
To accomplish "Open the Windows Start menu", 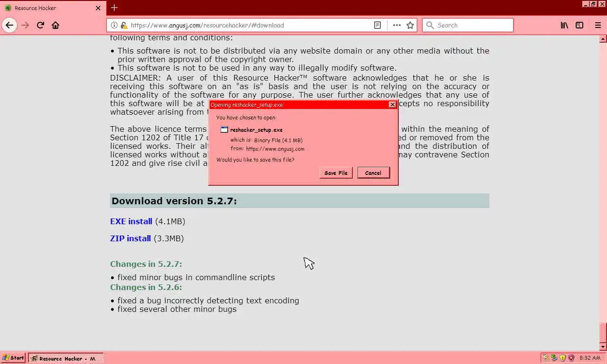I will tap(13, 358).
